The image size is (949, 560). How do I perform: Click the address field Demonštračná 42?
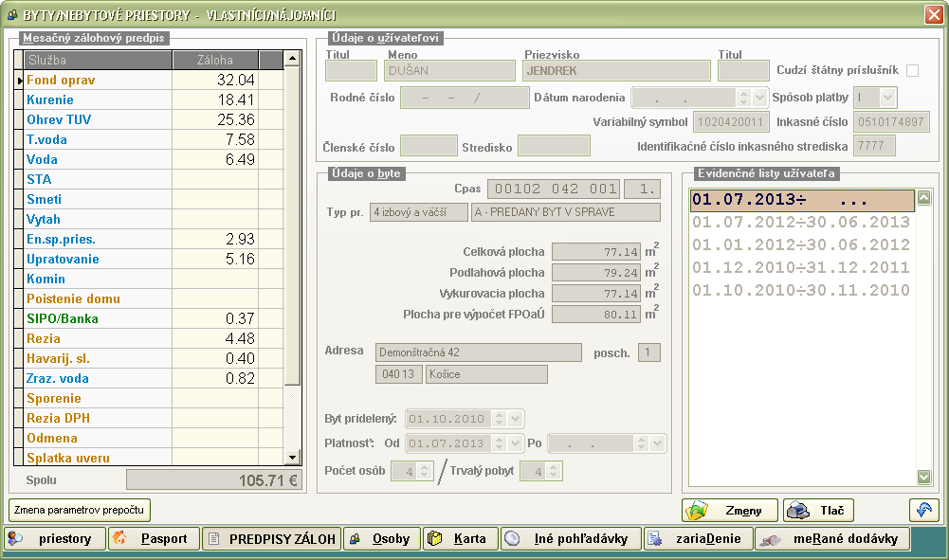[478, 352]
